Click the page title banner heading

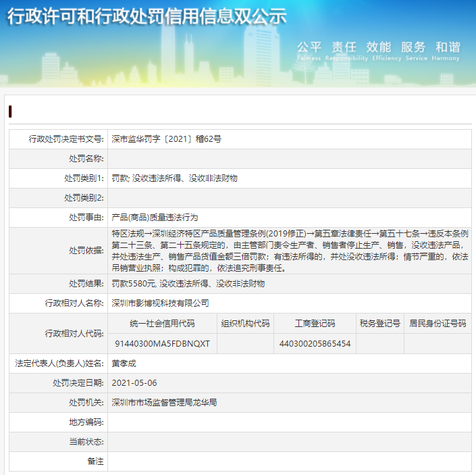coord(147,16)
